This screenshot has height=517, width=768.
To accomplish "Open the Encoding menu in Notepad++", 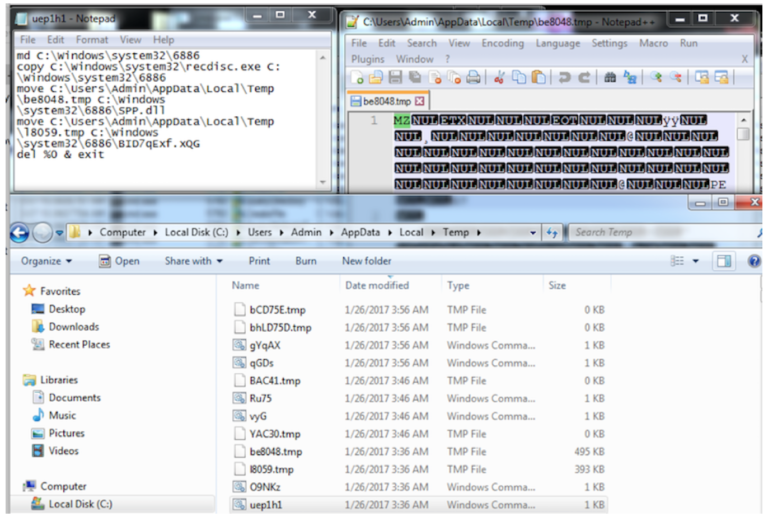I will point(502,43).
